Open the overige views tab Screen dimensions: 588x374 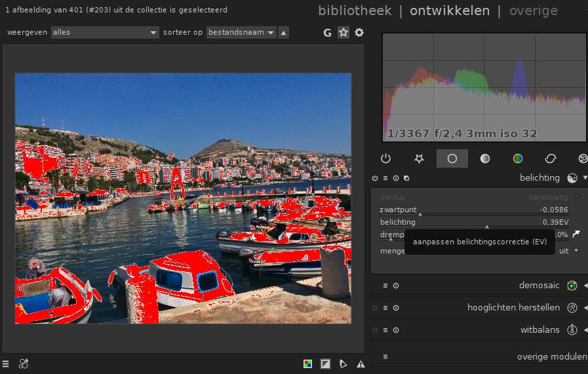click(533, 11)
